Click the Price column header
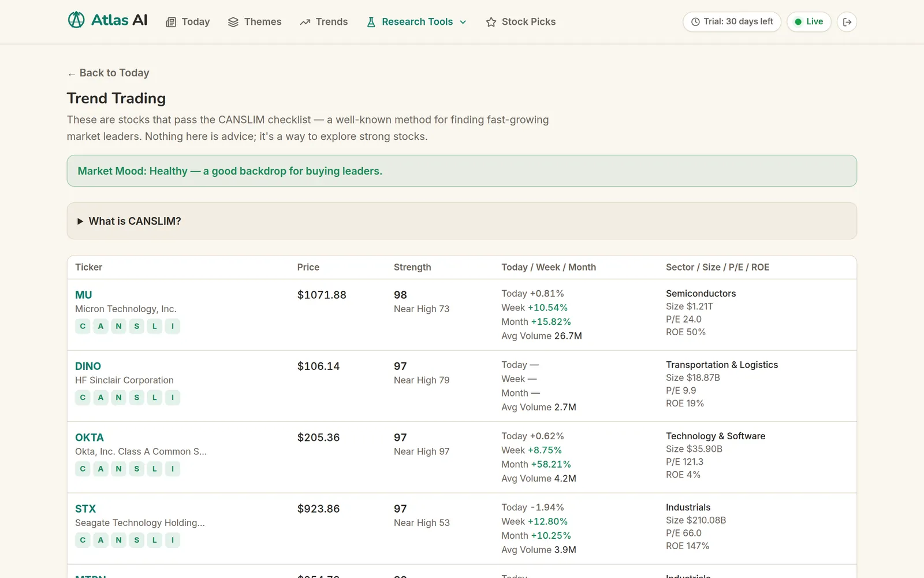The image size is (924, 578). click(308, 267)
